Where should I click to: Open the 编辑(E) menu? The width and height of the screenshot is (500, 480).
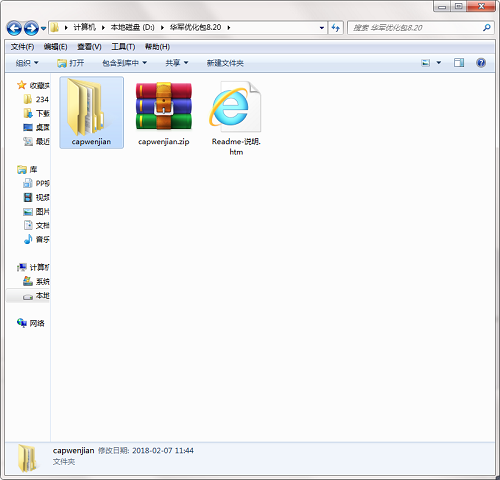point(55,47)
